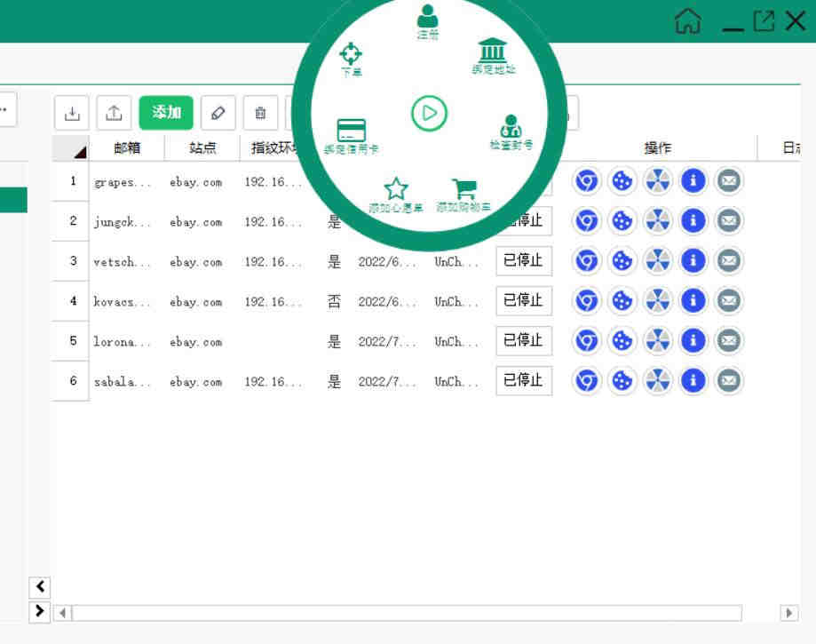Click the import (download arrow) toolbar button
Viewport: 816px width, 644px height.
(72, 113)
